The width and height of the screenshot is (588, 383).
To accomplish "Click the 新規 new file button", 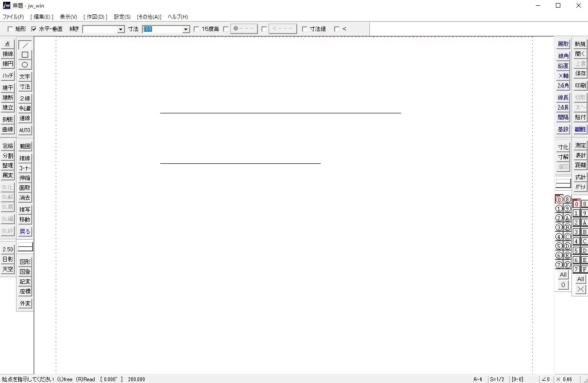I will 580,44.
